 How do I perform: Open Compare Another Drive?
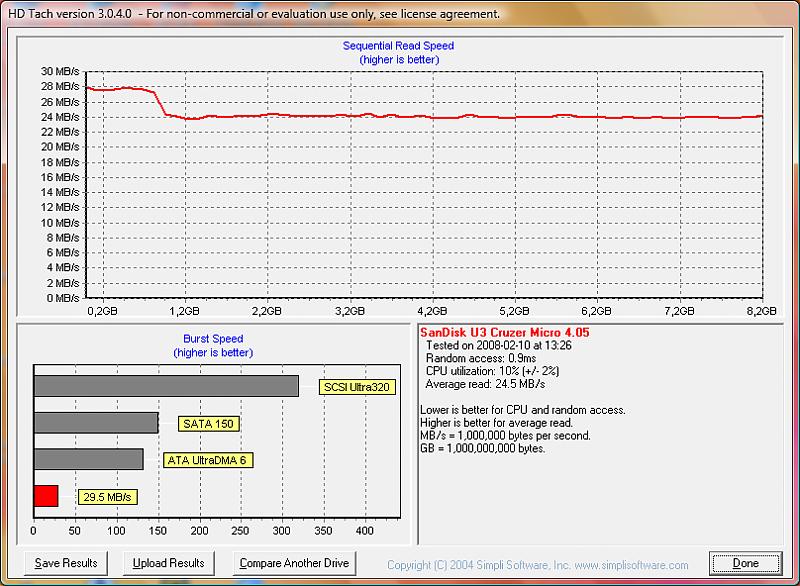click(x=294, y=563)
